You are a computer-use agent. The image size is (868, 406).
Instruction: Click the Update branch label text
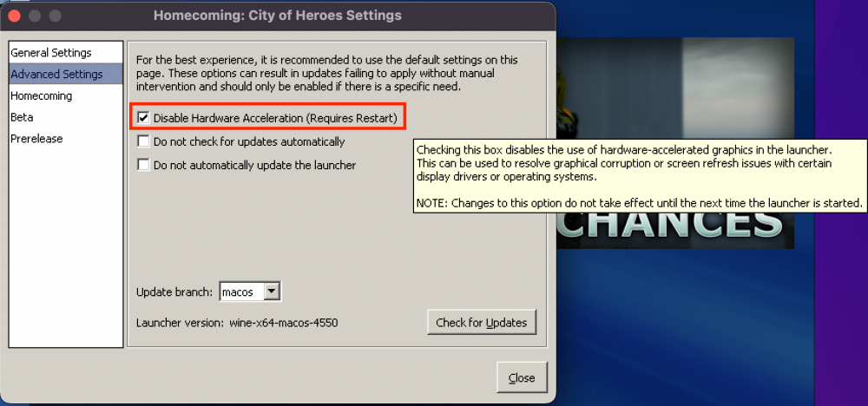coord(174,291)
